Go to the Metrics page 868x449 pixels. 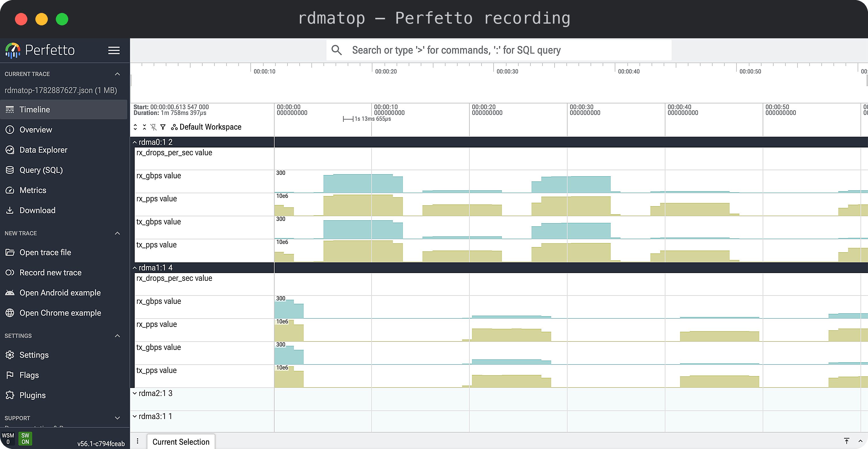tap(64, 190)
